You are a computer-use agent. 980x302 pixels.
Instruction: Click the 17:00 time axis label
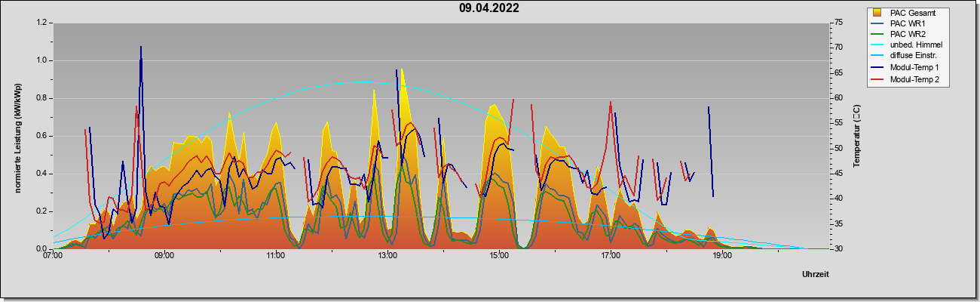[611, 256]
